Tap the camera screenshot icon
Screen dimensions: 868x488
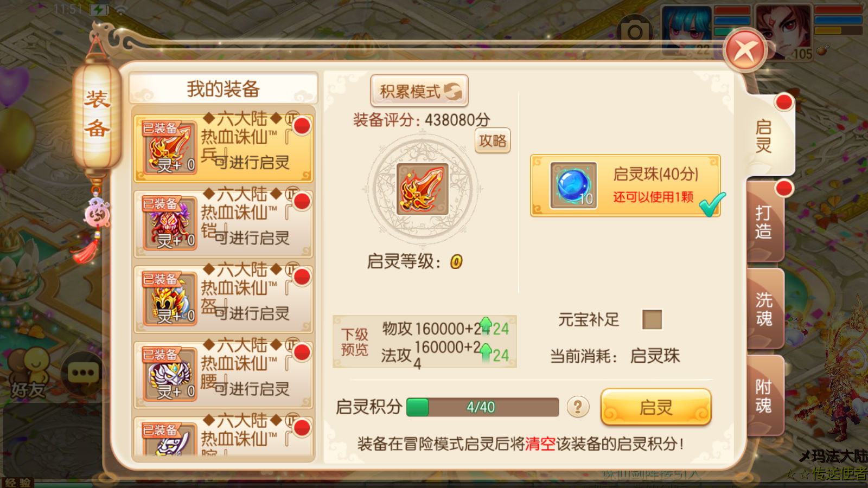tap(634, 33)
